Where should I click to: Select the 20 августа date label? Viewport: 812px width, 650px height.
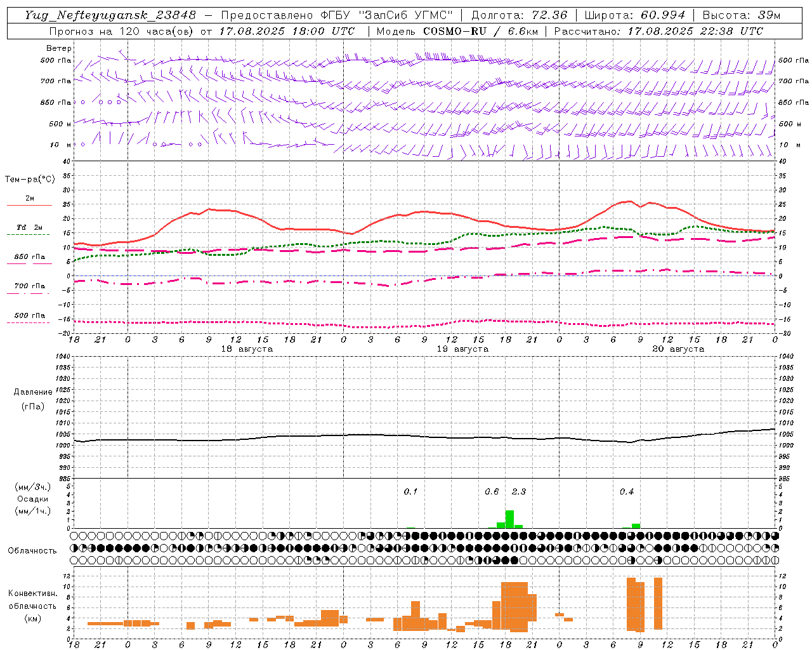tap(678, 349)
